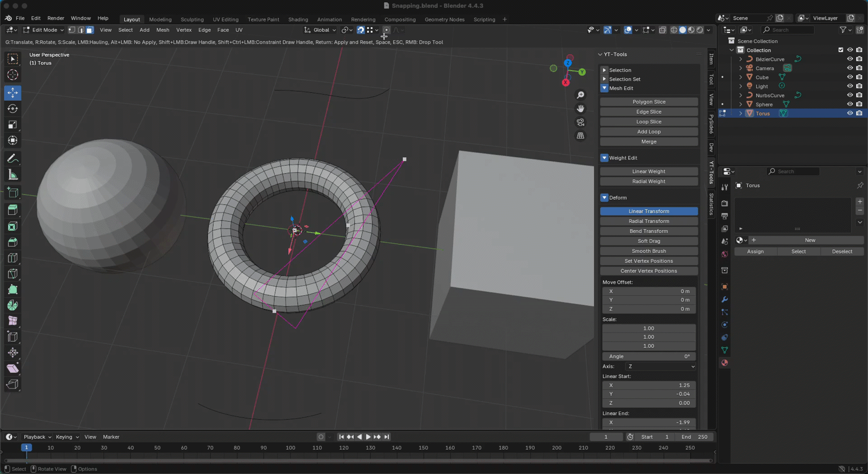Expand the Selection Set section
This screenshot has height=474, width=868.
tap(604, 79)
